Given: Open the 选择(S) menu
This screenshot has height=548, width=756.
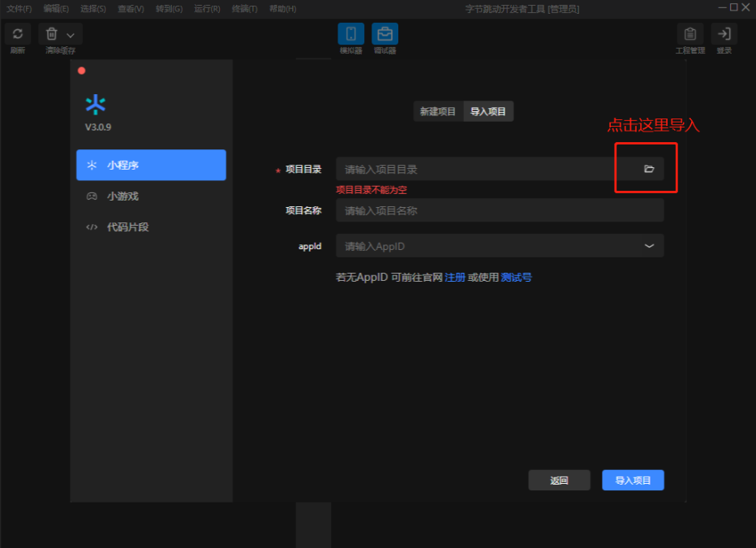Looking at the screenshot, I should [93, 9].
